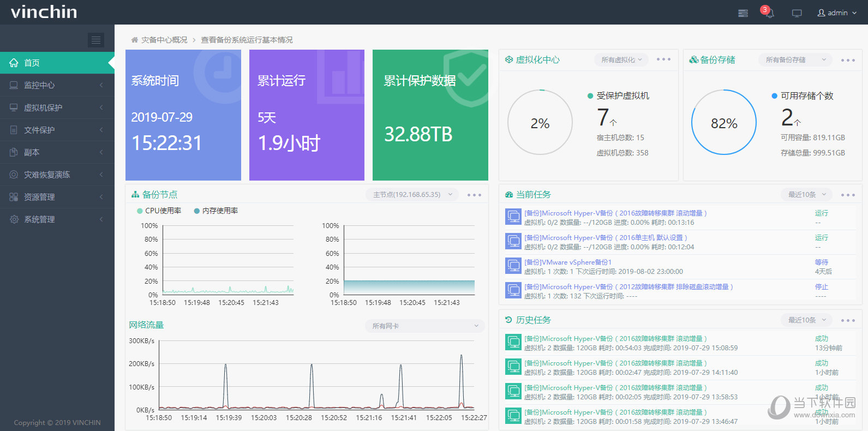868x431 pixels.
Task: Expand the 副本 menu
Action: pos(57,152)
